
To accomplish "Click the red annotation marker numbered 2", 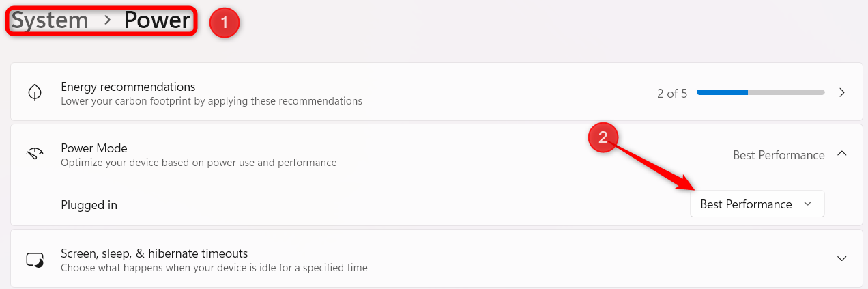I will (x=603, y=137).
